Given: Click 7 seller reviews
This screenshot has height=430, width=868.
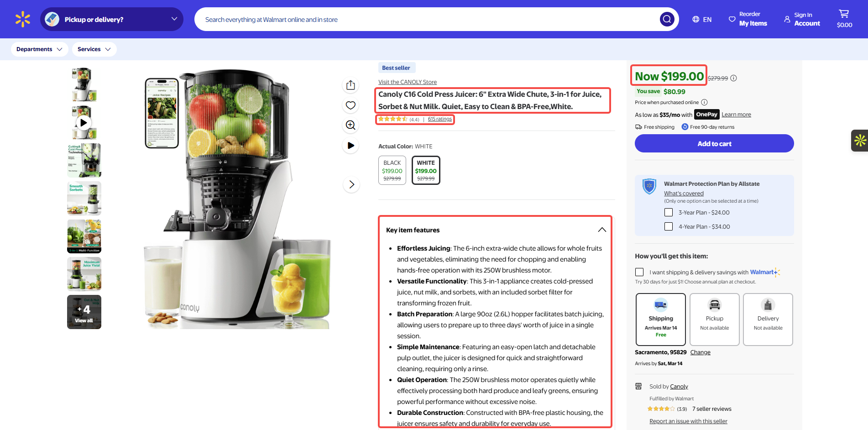Looking at the screenshot, I should pos(712,409).
